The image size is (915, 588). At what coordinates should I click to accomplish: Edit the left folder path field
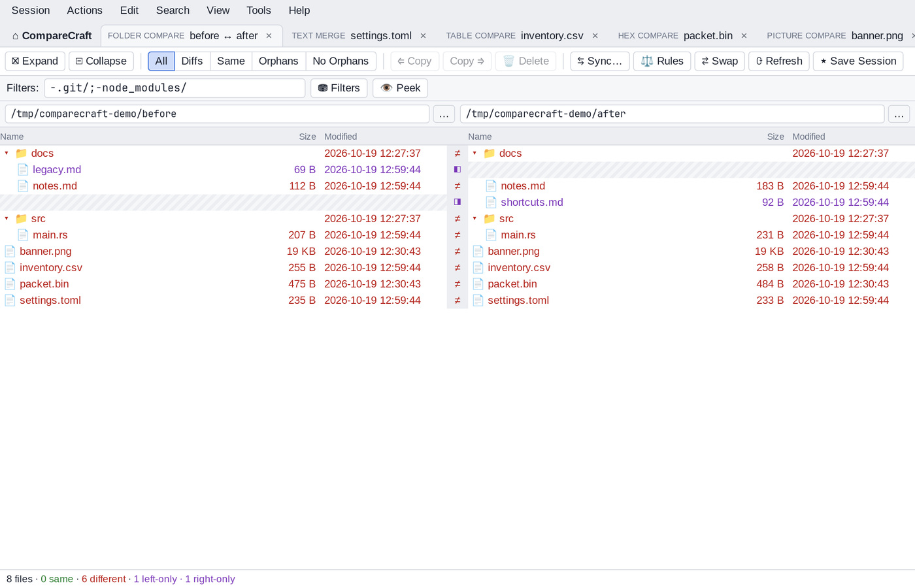click(x=217, y=114)
